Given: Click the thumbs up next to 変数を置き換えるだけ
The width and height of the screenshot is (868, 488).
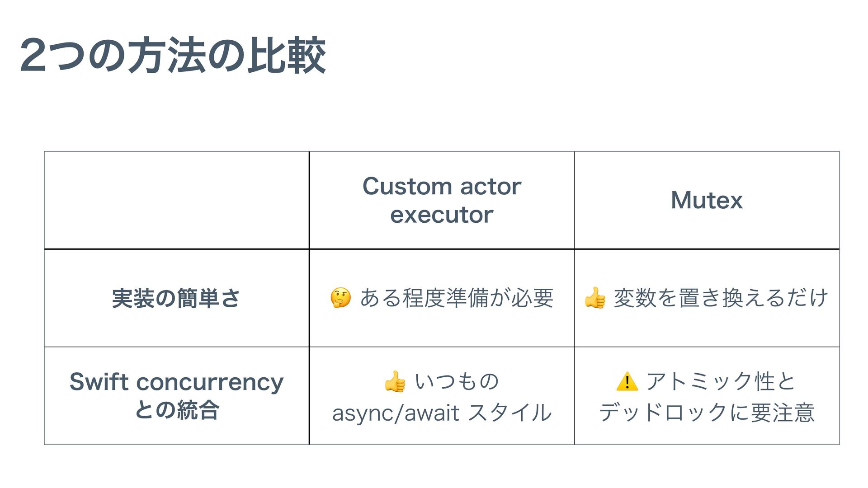Looking at the screenshot, I should [x=594, y=298].
